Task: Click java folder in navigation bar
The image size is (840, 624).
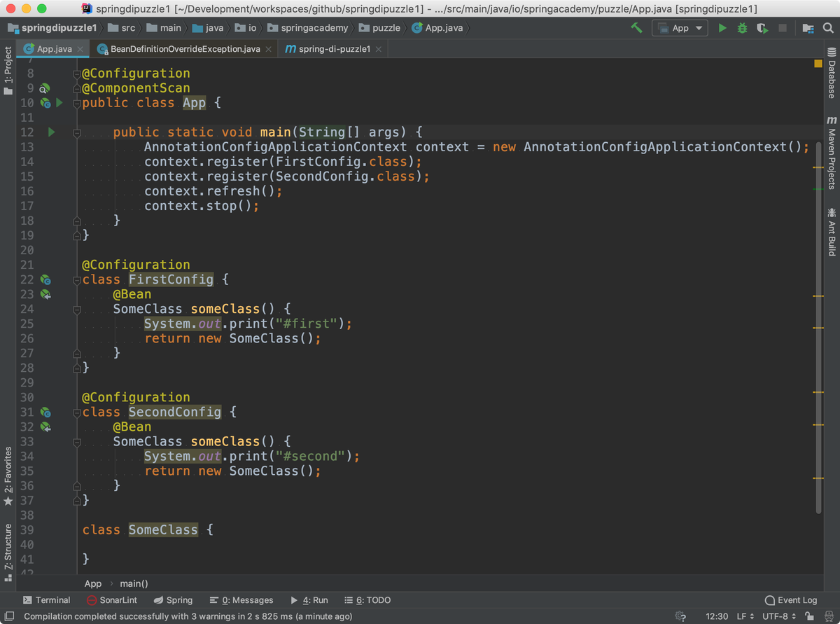Action: [x=207, y=28]
